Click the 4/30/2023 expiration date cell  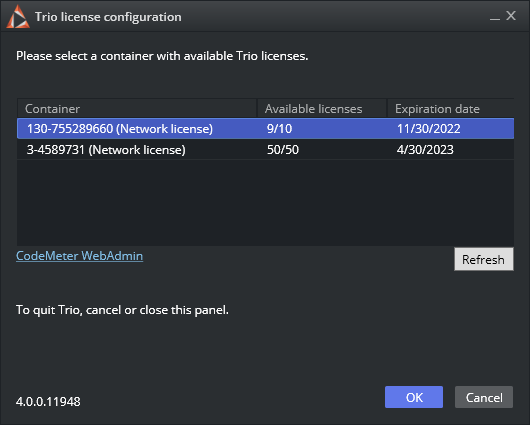click(425, 150)
